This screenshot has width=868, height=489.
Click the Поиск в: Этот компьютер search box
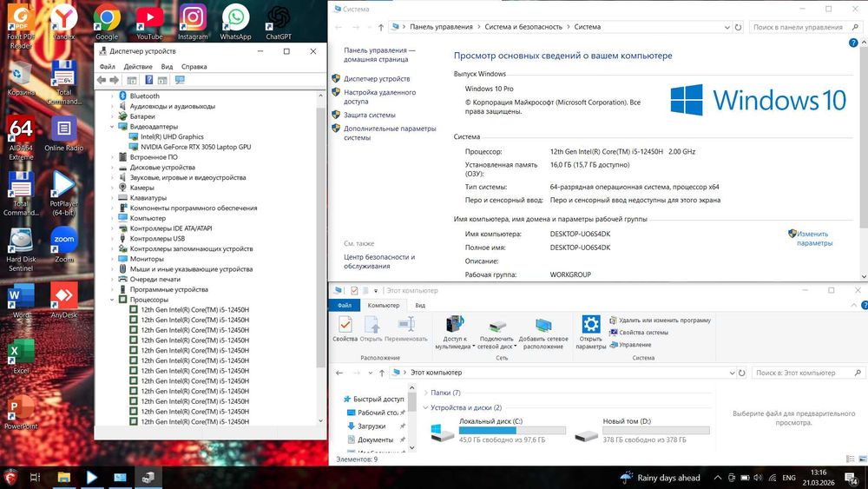pos(807,373)
